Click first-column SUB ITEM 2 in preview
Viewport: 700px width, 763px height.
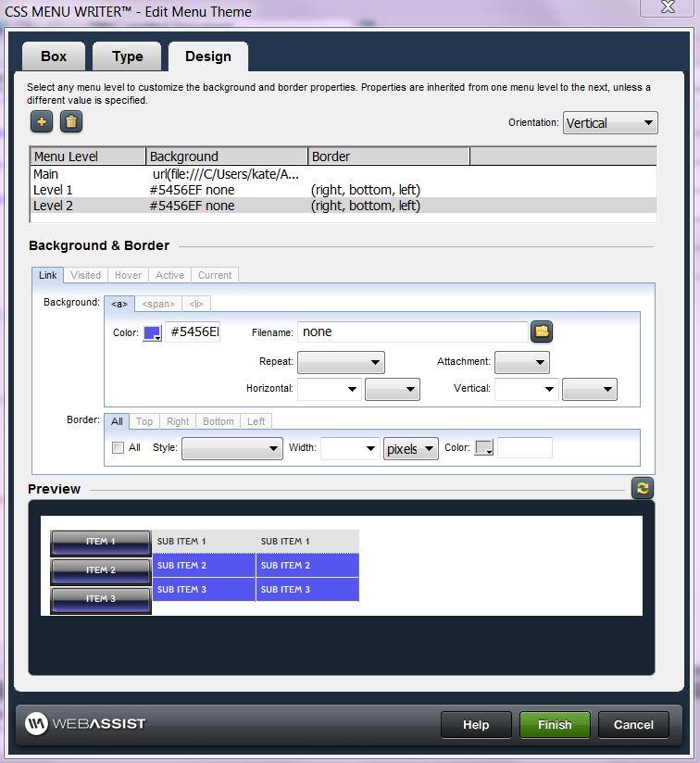pyautogui.click(x=204, y=566)
